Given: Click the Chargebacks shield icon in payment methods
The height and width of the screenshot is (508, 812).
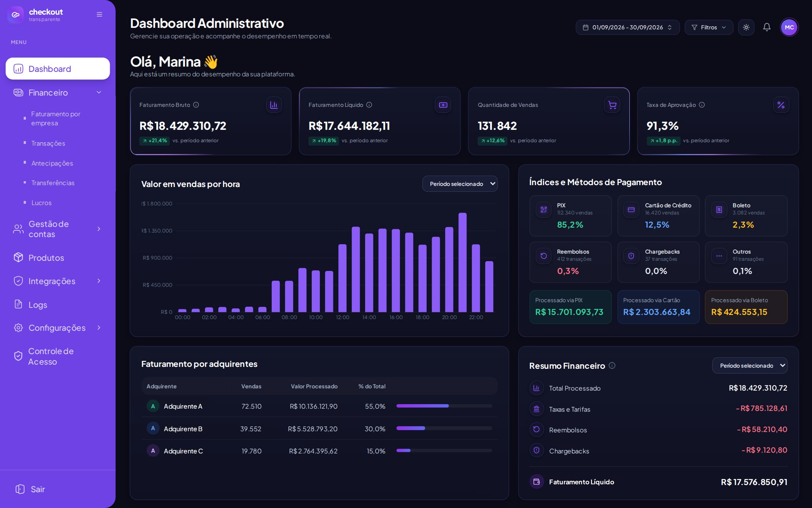Looking at the screenshot, I should [631, 256].
